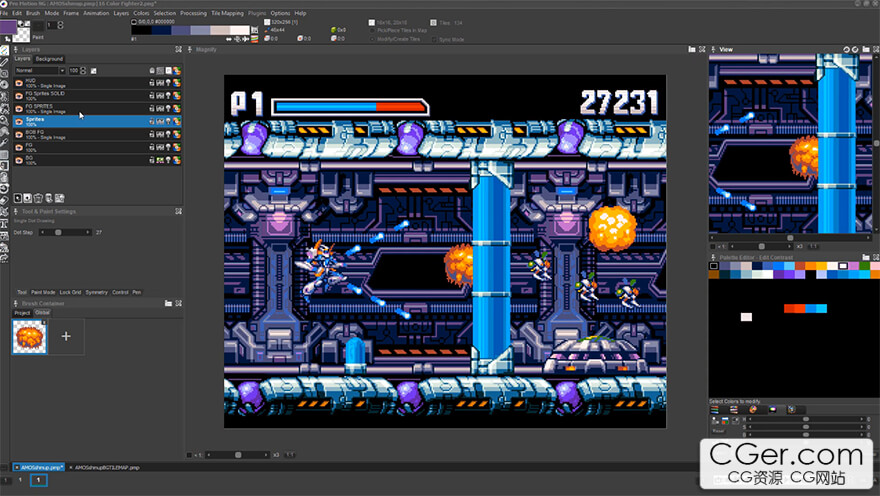Adjust the Dot Step slider
Viewport: 880px width, 496px height.
point(66,232)
